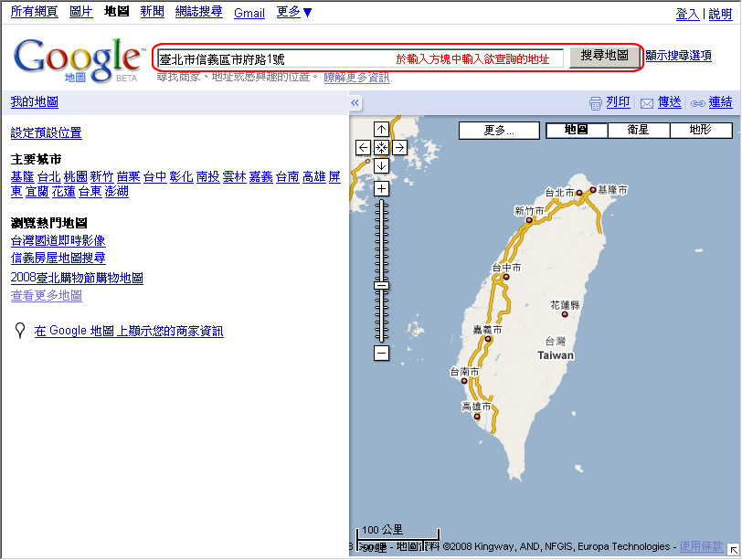Select city 桃園 from main cities

[x=76, y=177]
